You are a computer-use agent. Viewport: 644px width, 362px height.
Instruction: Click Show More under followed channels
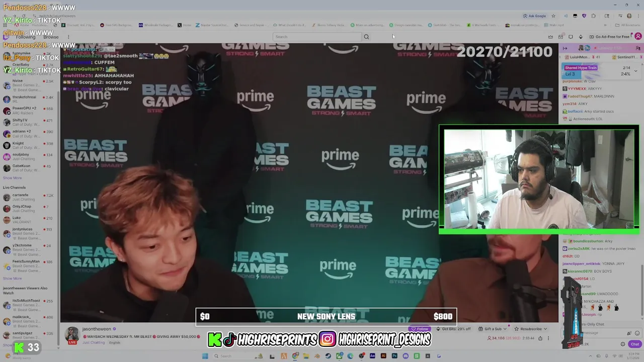click(x=12, y=178)
